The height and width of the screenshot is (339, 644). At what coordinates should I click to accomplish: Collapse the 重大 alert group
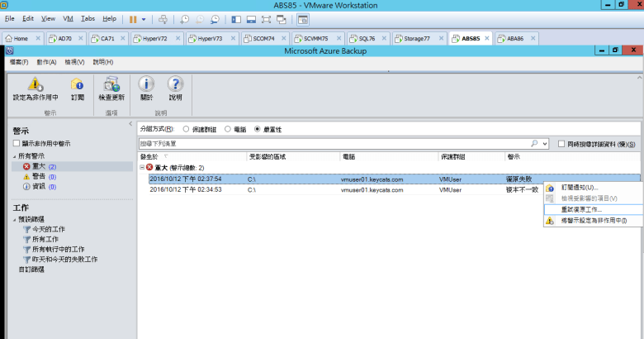[x=142, y=167]
